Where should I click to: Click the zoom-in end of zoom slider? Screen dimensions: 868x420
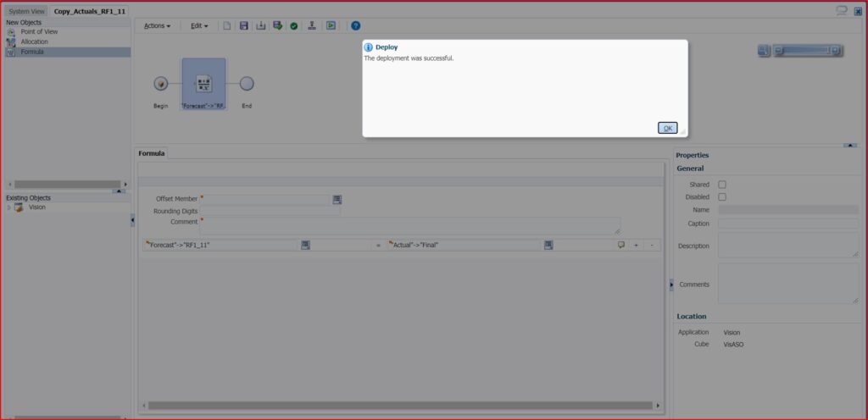tap(836, 51)
